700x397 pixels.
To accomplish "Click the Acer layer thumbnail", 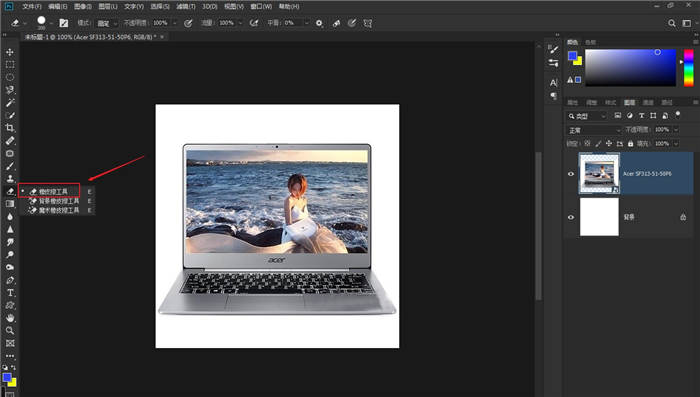I will [x=599, y=173].
